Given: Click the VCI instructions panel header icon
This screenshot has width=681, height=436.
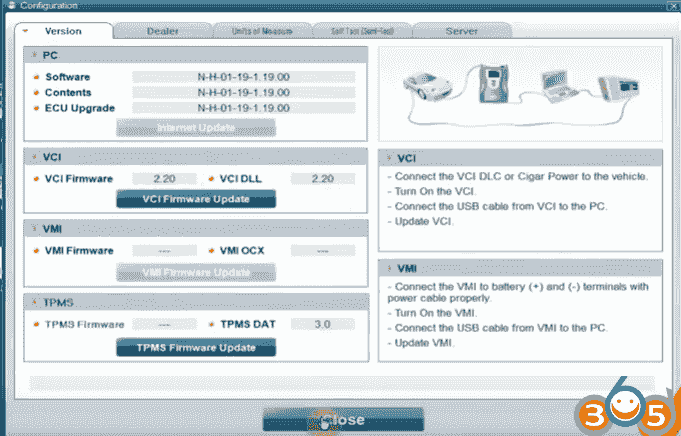Looking at the screenshot, I should [389, 159].
